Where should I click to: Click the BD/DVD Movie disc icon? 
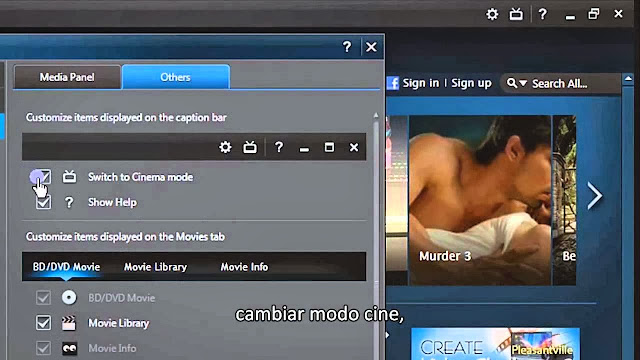(x=69, y=298)
